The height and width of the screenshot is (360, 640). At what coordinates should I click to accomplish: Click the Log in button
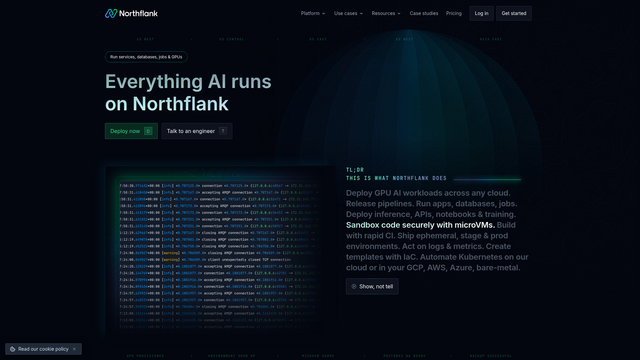coord(481,13)
